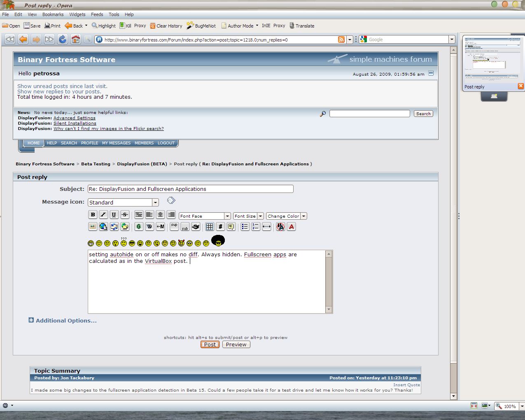
Task: Click the RSS feed icon in address bar
Action: (341, 39)
